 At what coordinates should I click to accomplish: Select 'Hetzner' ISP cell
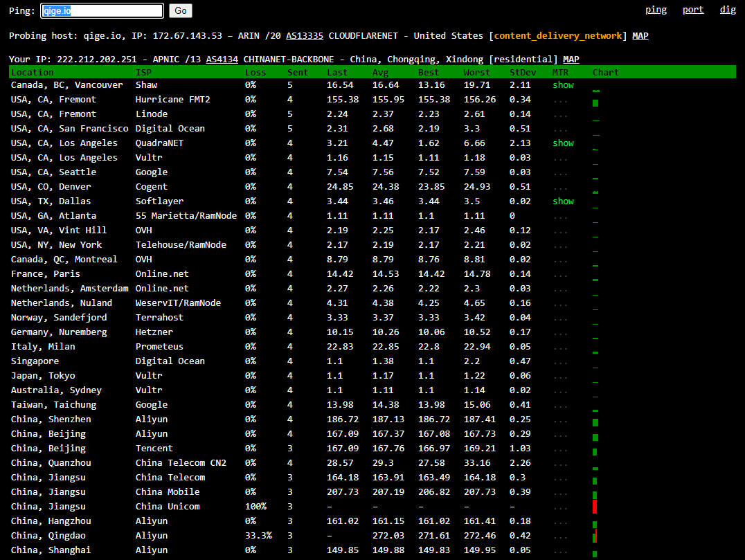pos(154,332)
